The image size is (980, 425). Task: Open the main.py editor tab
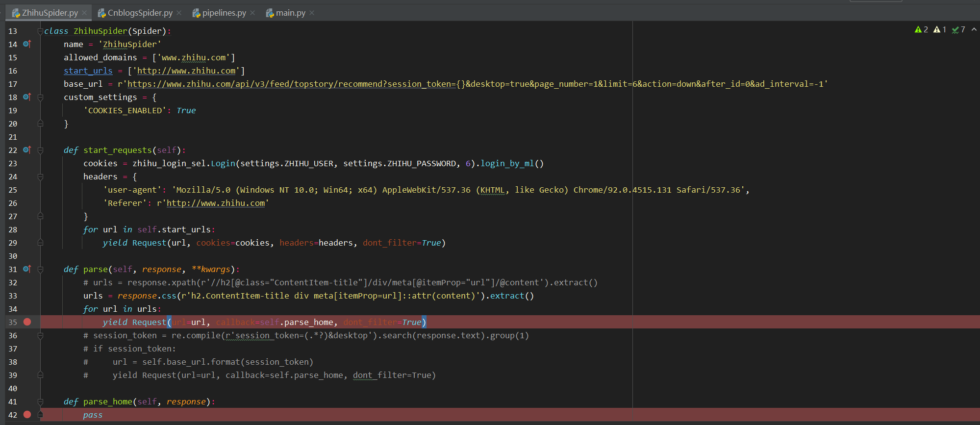[x=290, y=13]
